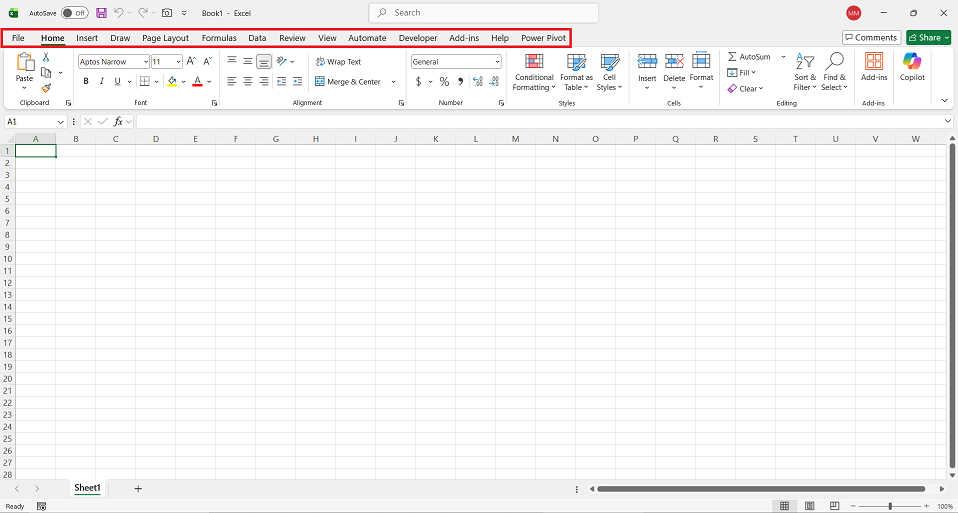Toggle Underline formatting
958x513 pixels.
[117, 81]
